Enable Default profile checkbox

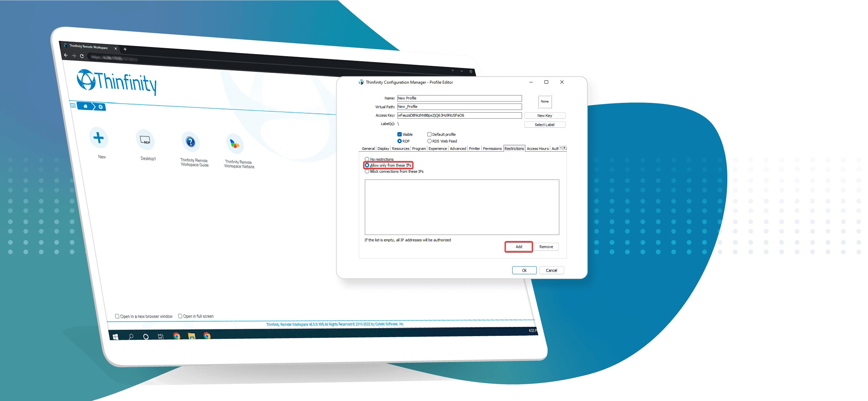click(431, 133)
